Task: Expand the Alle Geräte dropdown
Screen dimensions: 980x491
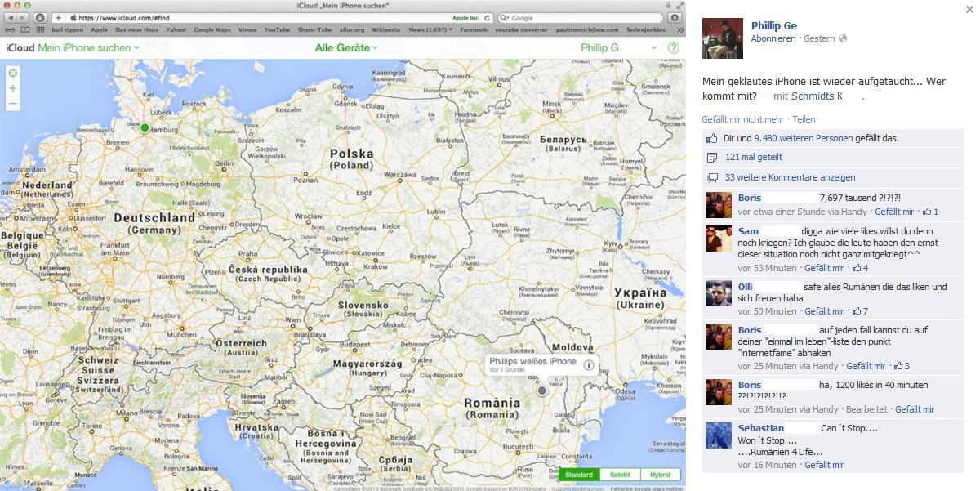Action: (x=346, y=48)
